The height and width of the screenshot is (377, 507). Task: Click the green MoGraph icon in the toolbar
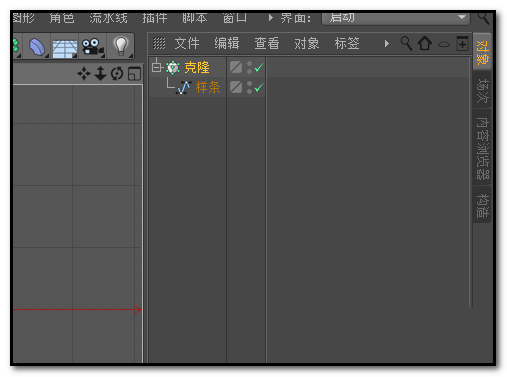click(x=16, y=46)
